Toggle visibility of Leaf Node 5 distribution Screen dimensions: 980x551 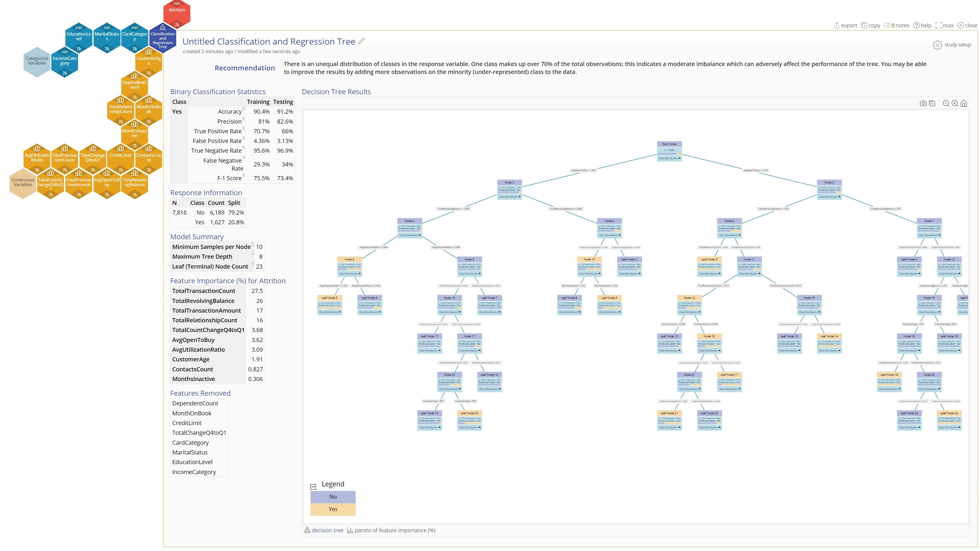[330, 312]
